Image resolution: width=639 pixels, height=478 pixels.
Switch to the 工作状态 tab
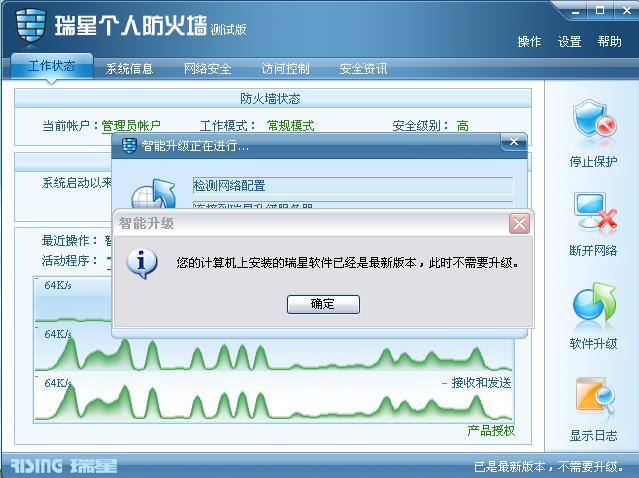52,66
